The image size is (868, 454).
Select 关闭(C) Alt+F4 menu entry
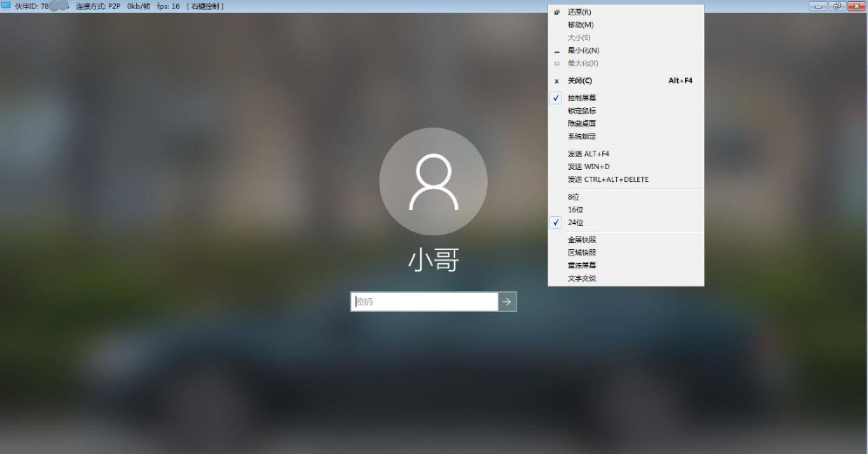point(626,80)
